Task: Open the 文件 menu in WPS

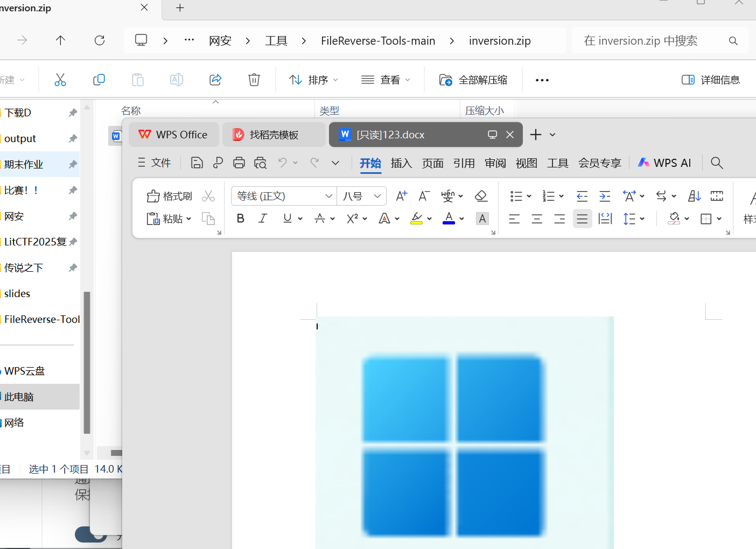Action: (x=155, y=163)
